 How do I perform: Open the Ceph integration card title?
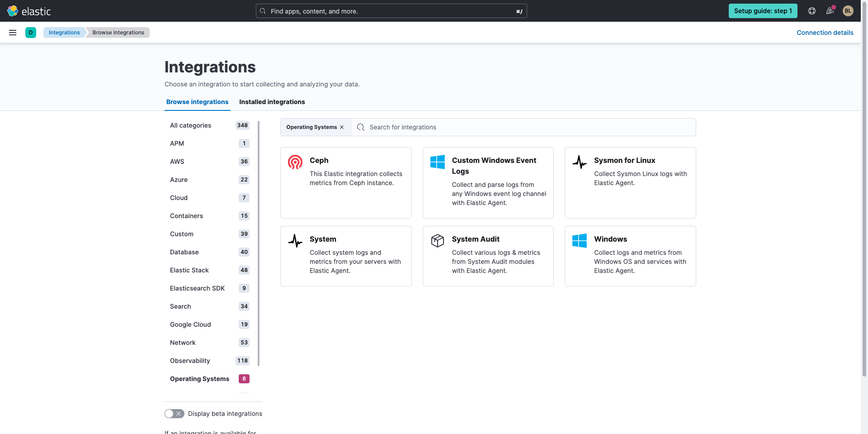point(319,160)
